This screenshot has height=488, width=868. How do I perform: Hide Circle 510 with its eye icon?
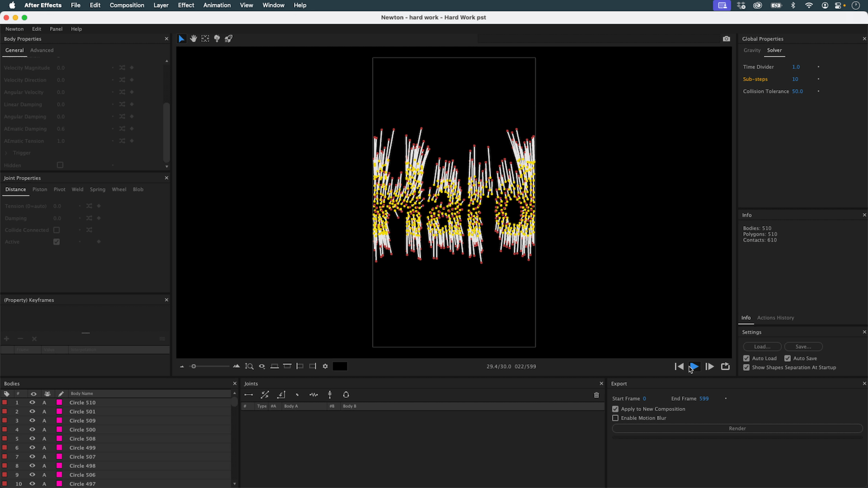pos(33,402)
